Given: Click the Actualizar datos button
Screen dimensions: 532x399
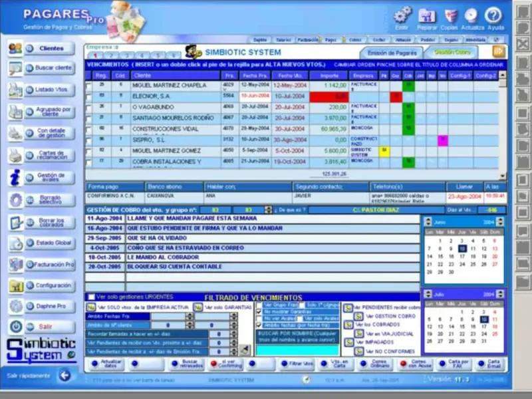Looking at the screenshot, I should point(106,364).
